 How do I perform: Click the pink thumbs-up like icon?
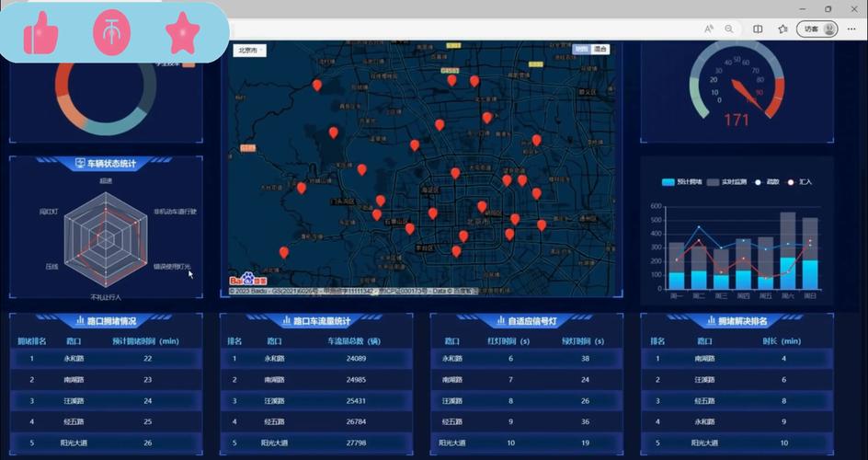coord(40,34)
